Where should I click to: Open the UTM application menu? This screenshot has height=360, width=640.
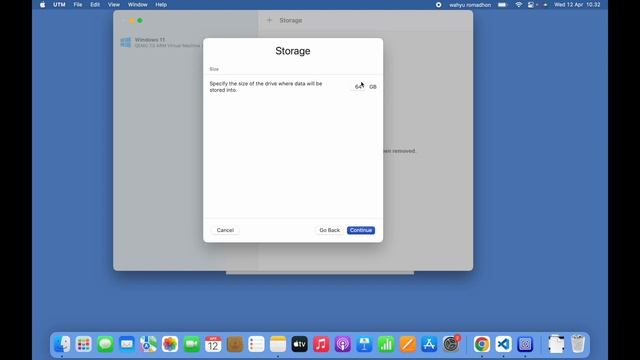coord(59,5)
